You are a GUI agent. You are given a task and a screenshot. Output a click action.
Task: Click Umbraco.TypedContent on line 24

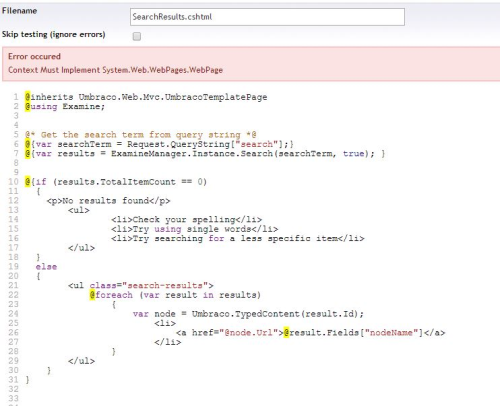(245, 314)
